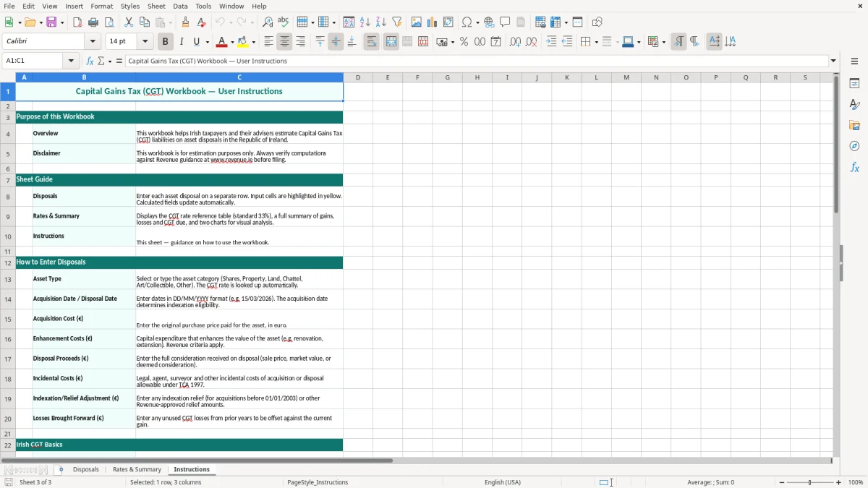Viewport: 868px width, 488px height.
Task: Apply the red font color swatch
Action: [x=222, y=42]
